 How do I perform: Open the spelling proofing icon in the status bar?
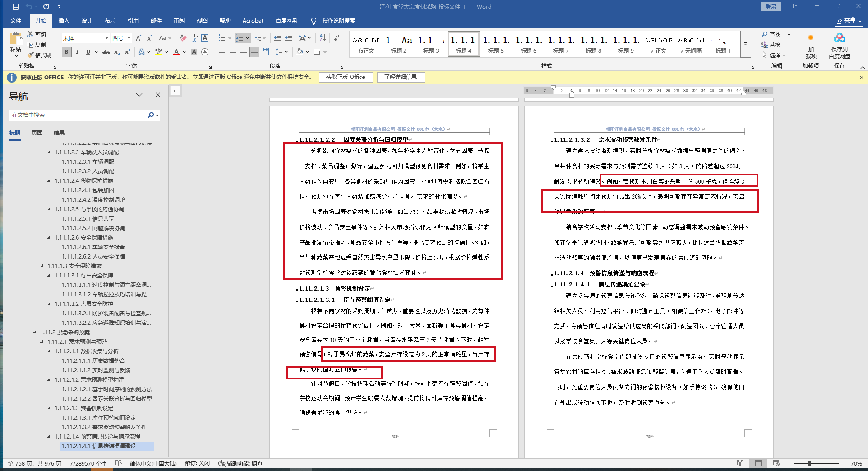coord(119,463)
